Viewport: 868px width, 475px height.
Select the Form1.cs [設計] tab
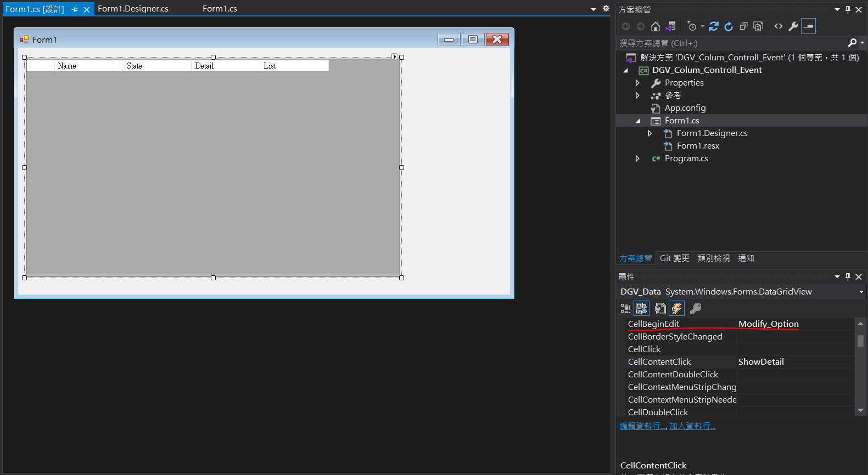pos(35,9)
